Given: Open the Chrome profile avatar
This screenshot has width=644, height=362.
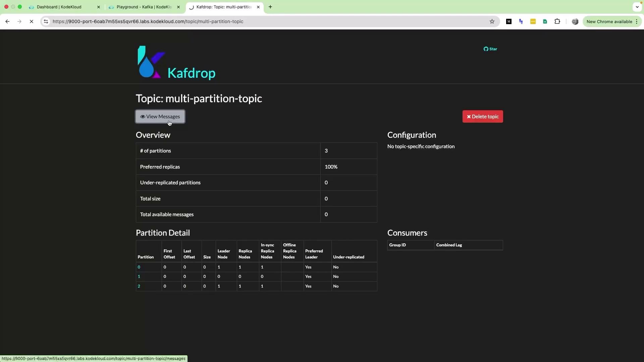Looking at the screenshot, I should 575,21.
